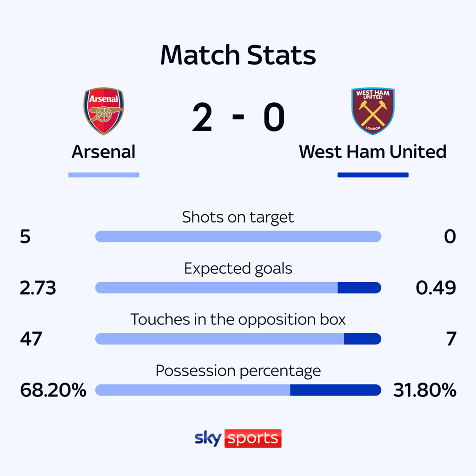Viewport: 476px width, 476px height.
Task: Click Arsenal's 47 touches value
Action: click(31, 339)
